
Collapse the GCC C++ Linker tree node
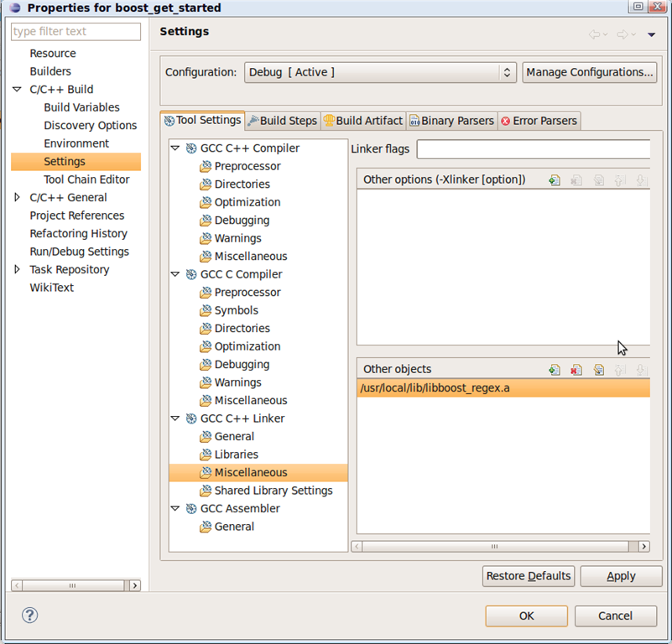175,418
